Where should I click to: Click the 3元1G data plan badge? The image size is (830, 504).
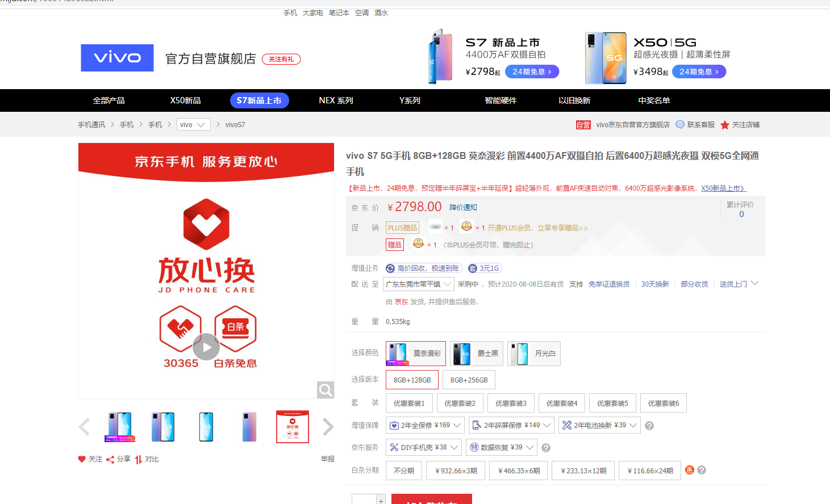(x=485, y=268)
